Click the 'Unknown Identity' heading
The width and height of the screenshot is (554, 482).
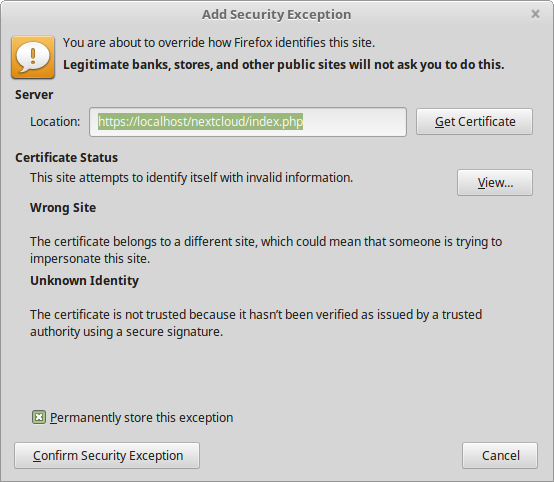tap(84, 281)
